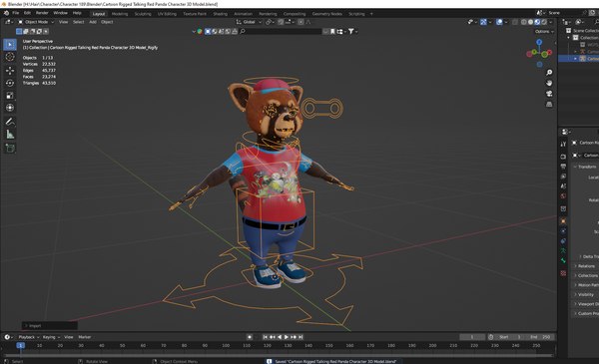
Task: Click the blue Z axis gizmo dot
Action: [x=539, y=42]
